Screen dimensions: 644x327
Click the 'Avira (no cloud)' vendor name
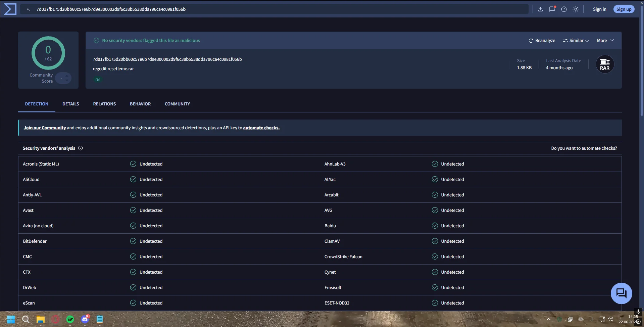tap(38, 226)
